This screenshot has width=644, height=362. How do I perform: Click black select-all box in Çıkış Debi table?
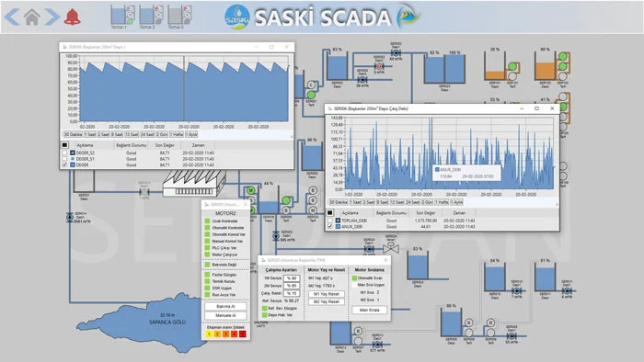click(329, 213)
